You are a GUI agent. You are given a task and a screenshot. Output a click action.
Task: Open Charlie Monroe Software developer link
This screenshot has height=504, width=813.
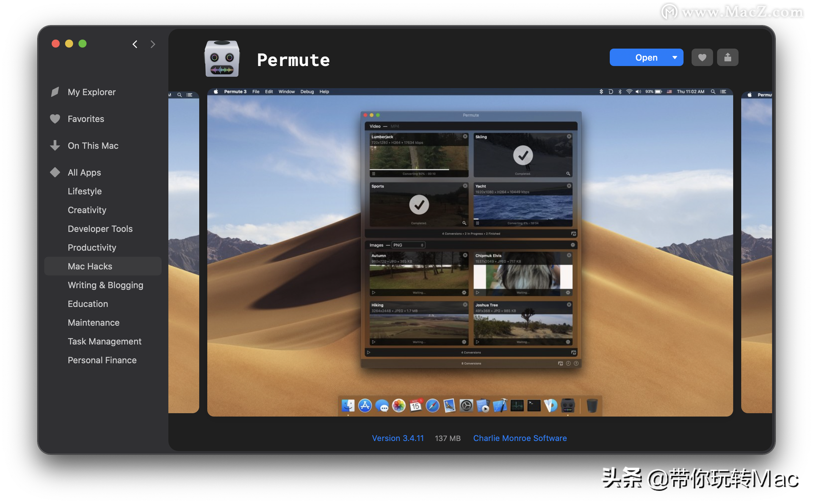[x=520, y=438]
